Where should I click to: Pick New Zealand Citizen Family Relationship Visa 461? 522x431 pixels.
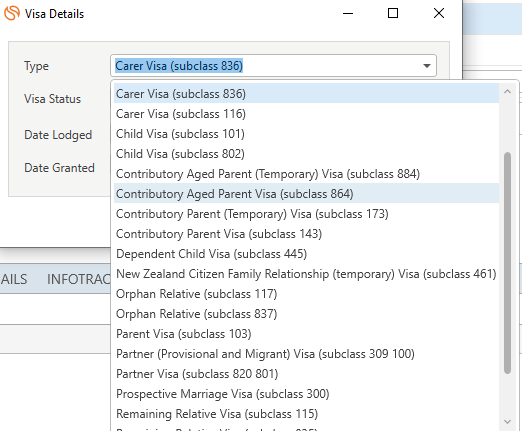[306, 274]
